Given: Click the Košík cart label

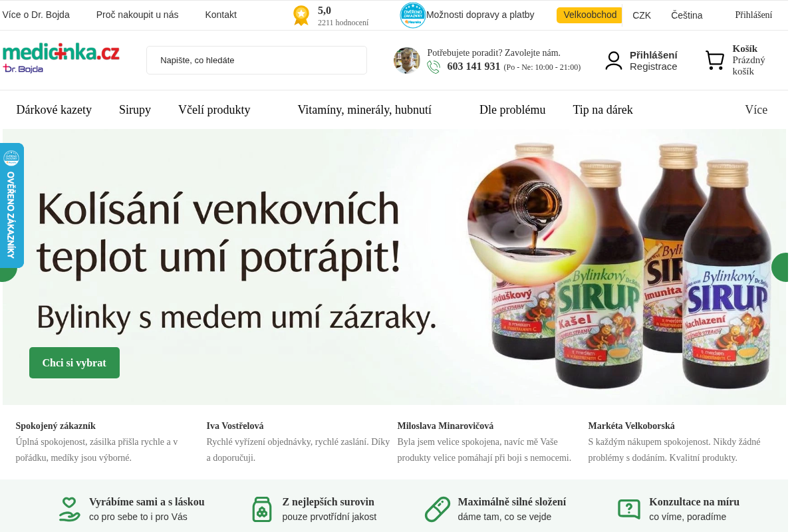Looking at the screenshot, I should point(745,49).
